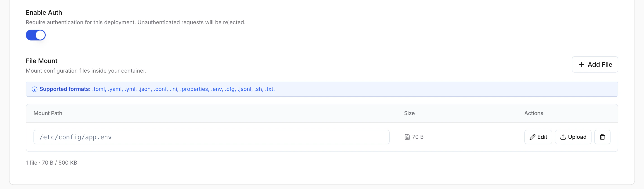The width and height of the screenshot is (644, 189).
Task: Click the Actions column header
Action: pos(533,113)
